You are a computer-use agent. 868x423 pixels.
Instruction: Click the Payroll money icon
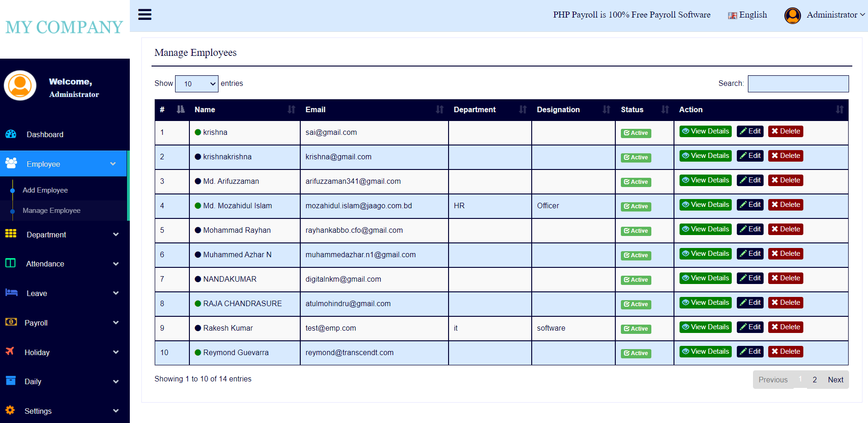[11, 322]
